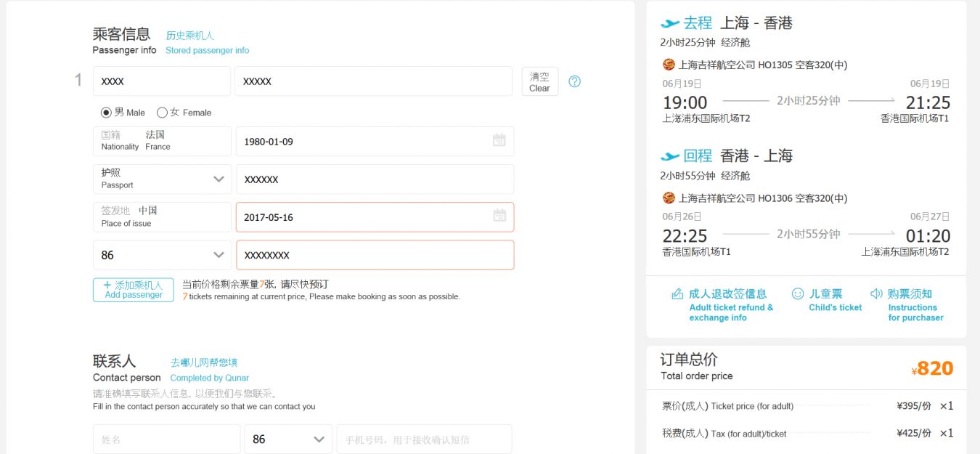The image size is (980, 454).
Task: Expand the contact person country code dropdown
Action: [319, 439]
